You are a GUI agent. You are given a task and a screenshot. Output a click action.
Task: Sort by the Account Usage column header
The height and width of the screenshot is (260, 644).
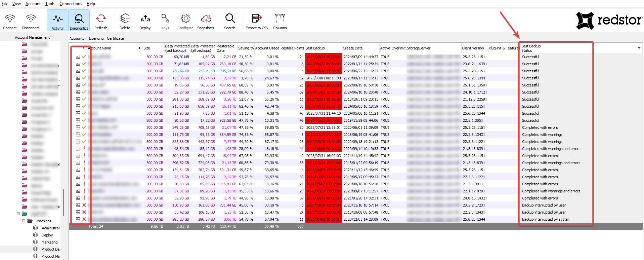pyautogui.click(x=267, y=48)
